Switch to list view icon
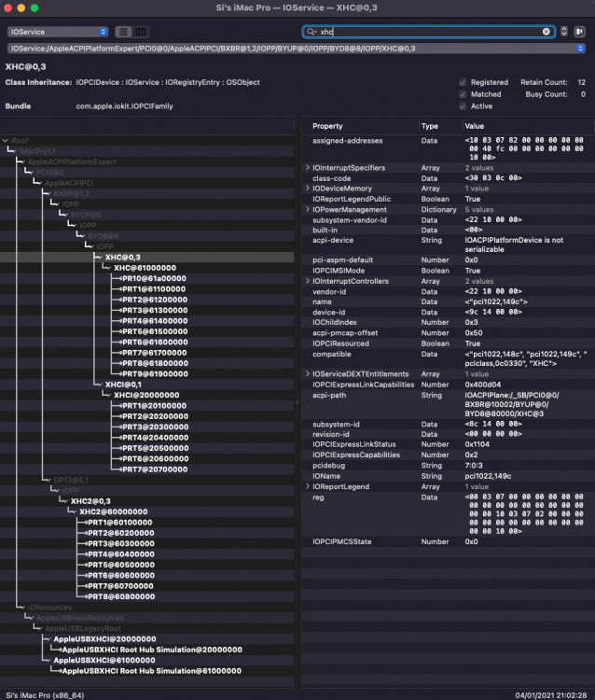Viewport: 595px width, 700px height. (x=123, y=32)
